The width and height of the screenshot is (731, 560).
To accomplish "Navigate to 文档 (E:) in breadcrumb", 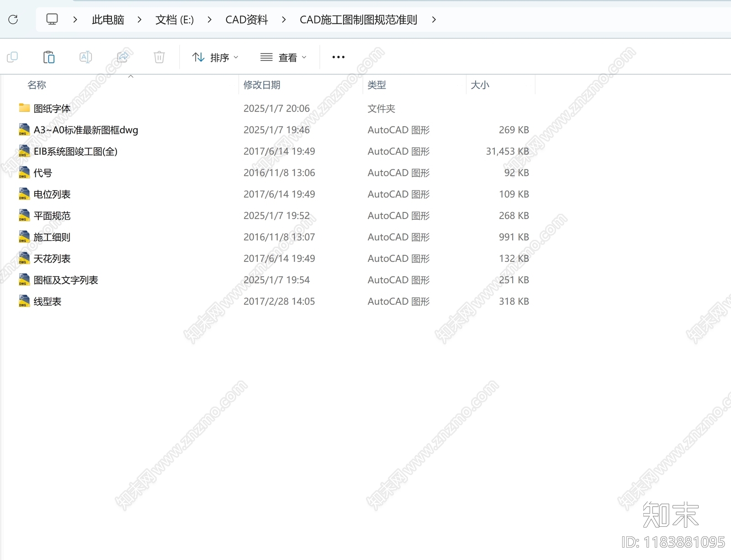I will pyautogui.click(x=175, y=20).
